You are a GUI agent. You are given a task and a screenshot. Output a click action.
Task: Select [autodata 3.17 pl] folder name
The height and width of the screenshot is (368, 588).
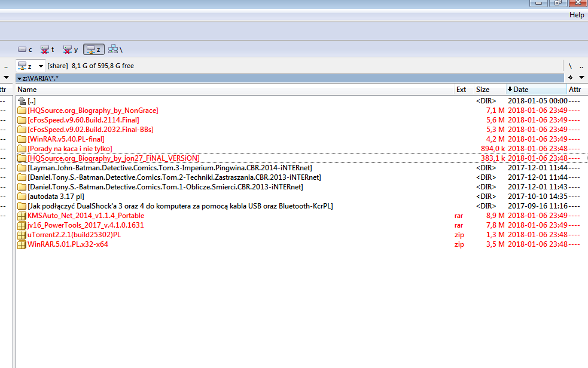click(x=56, y=197)
